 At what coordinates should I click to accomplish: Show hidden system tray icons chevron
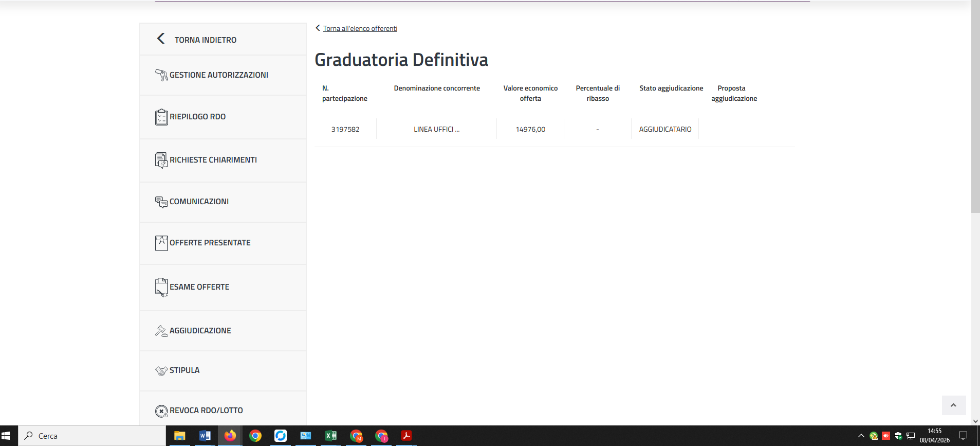[x=861, y=436]
